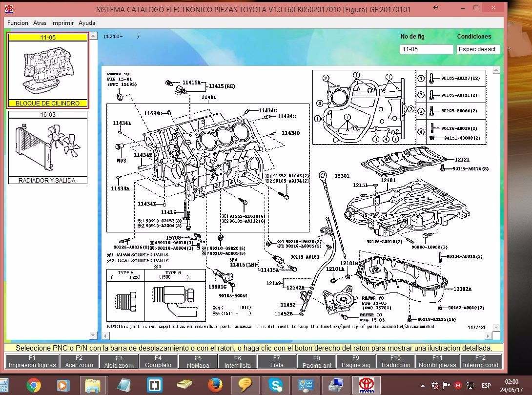Open Firefox from the taskbar
The image size is (532, 395).
(x=215, y=385)
